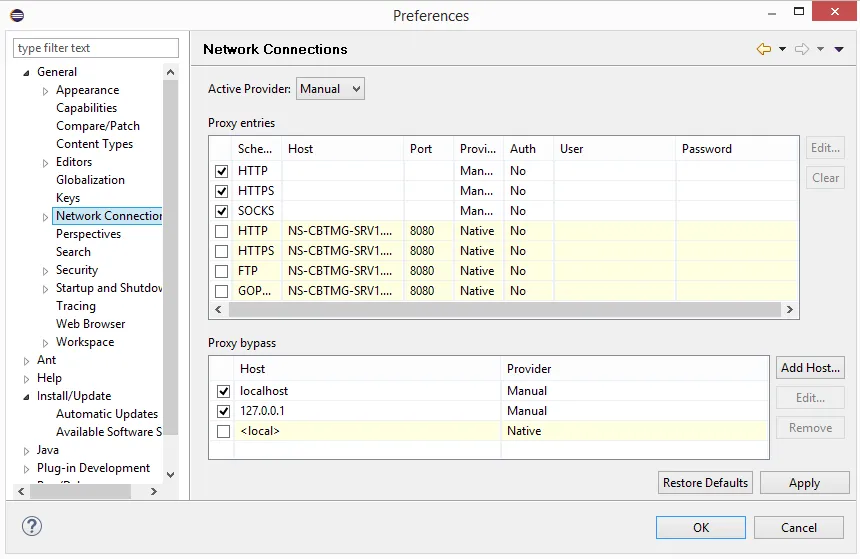Expand the Java preferences node
Image resolution: width=860 pixels, height=559 pixels.
[27, 451]
